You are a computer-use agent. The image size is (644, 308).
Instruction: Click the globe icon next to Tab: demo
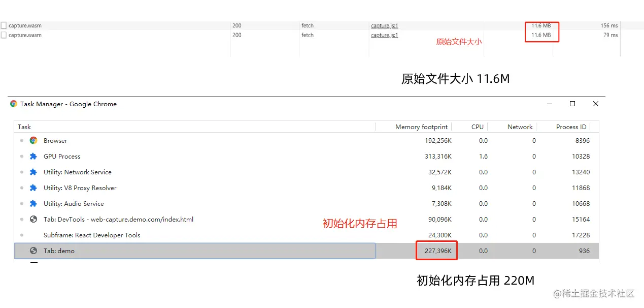click(33, 251)
